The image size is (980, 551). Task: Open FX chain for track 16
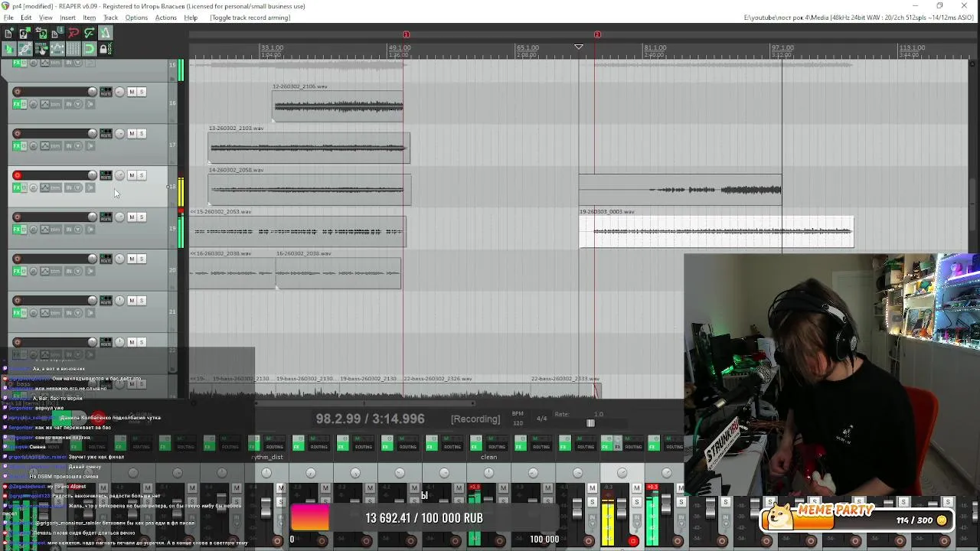tap(16, 104)
